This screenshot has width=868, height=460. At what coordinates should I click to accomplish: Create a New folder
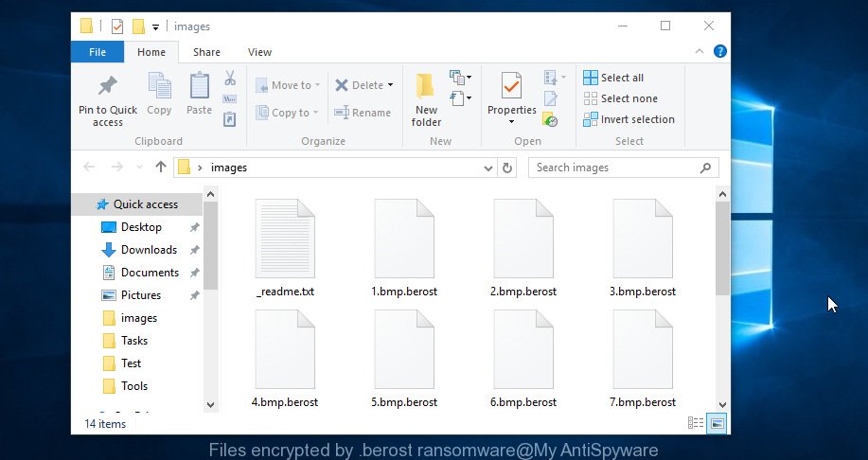426,100
